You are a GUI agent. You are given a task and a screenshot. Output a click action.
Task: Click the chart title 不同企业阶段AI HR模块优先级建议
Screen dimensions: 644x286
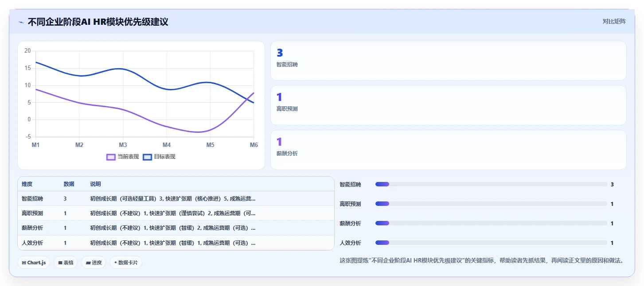[x=98, y=22]
